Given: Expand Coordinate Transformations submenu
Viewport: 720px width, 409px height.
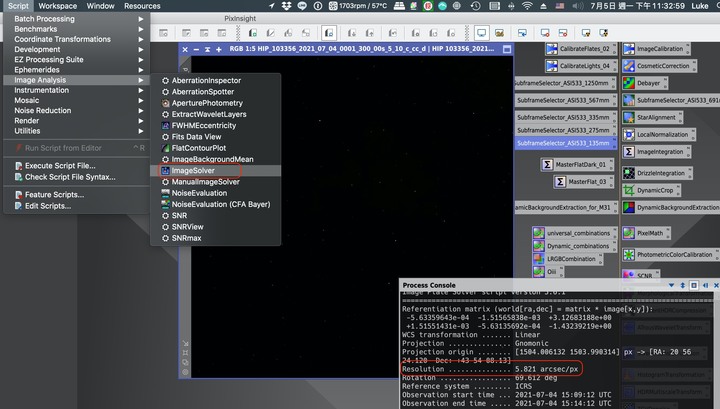Looking at the screenshot, I should coord(76,39).
